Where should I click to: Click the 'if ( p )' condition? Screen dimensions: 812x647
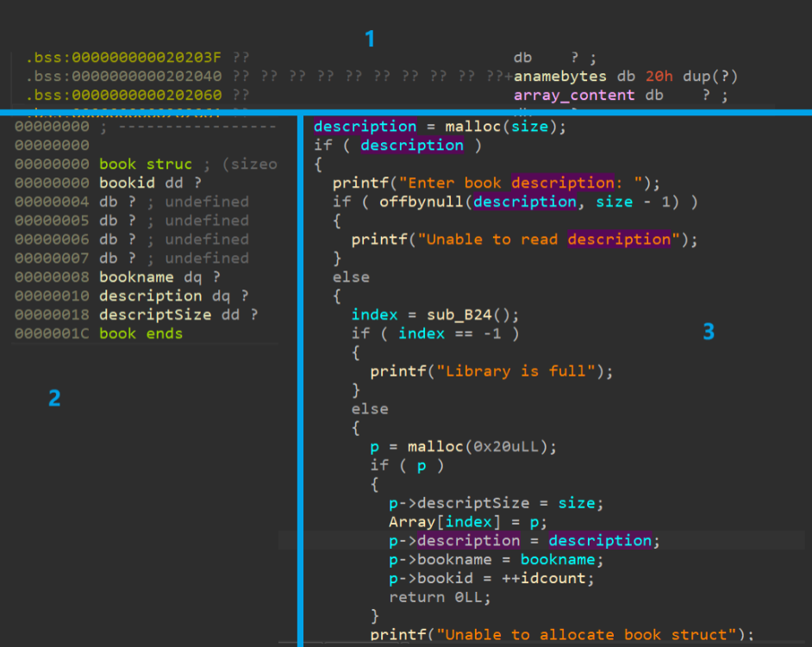click(407, 465)
